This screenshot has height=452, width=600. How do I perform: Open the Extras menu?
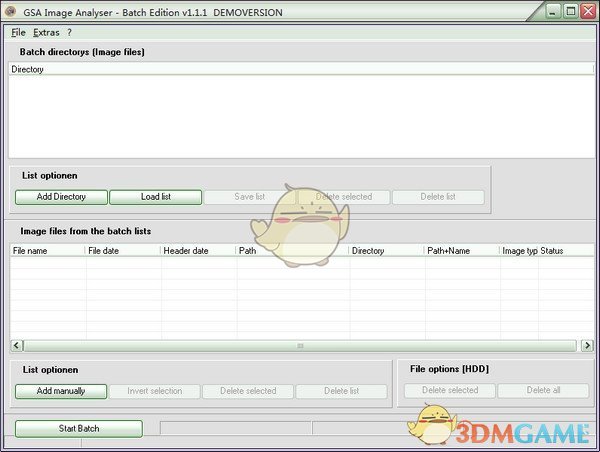click(46, 33)
